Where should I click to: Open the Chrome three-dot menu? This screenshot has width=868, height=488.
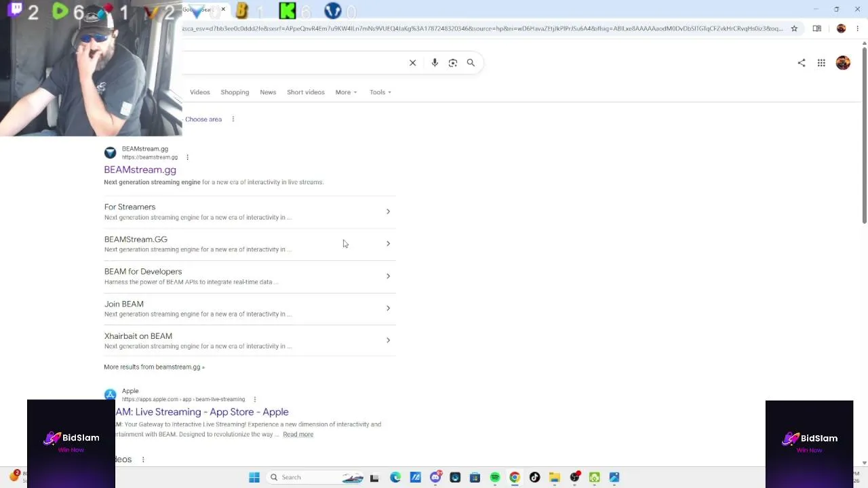[858, 28]
